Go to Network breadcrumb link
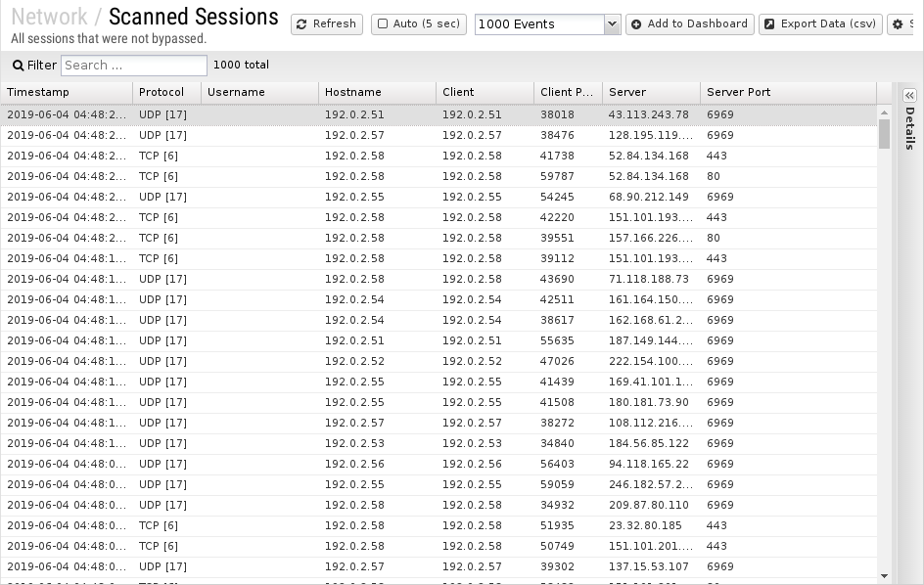 tap(49, 17)
